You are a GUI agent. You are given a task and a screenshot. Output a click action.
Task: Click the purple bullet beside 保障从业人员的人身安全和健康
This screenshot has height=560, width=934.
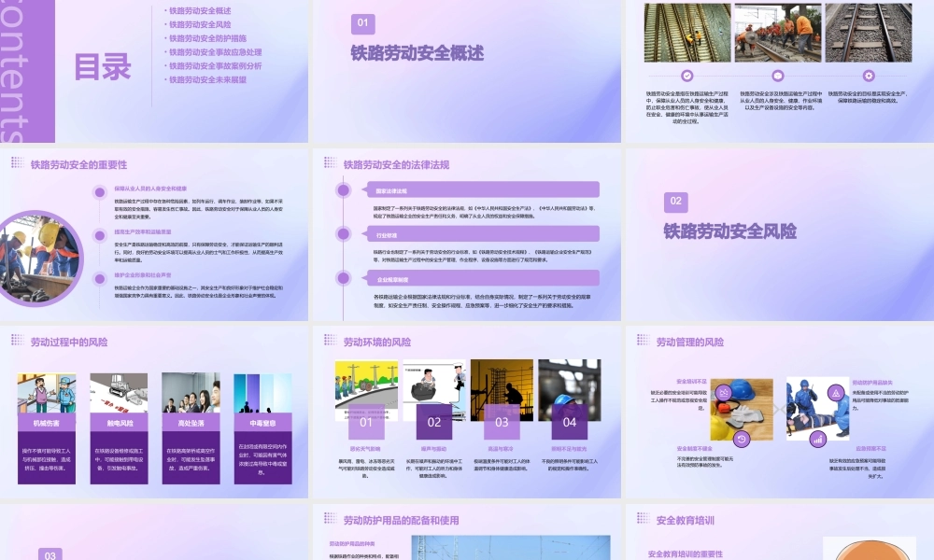coord(100,191)
